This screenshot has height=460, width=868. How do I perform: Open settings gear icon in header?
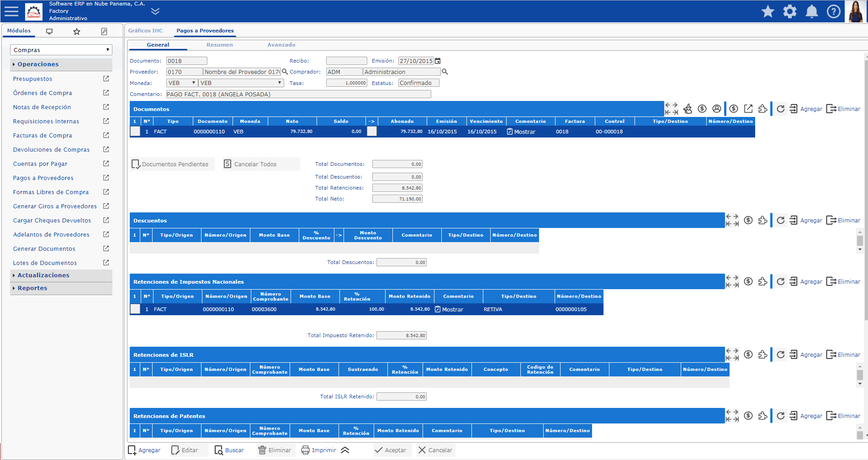[x=790, y=11]
